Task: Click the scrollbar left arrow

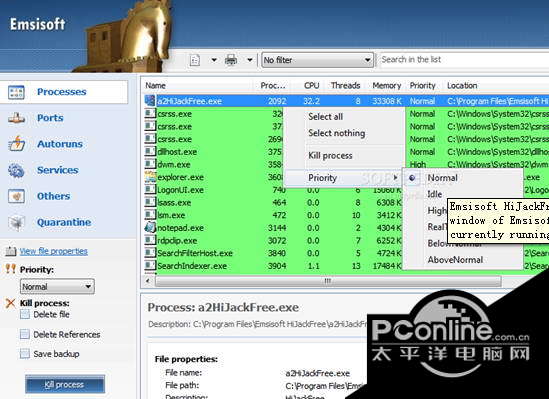Action: tap(148, 281)
